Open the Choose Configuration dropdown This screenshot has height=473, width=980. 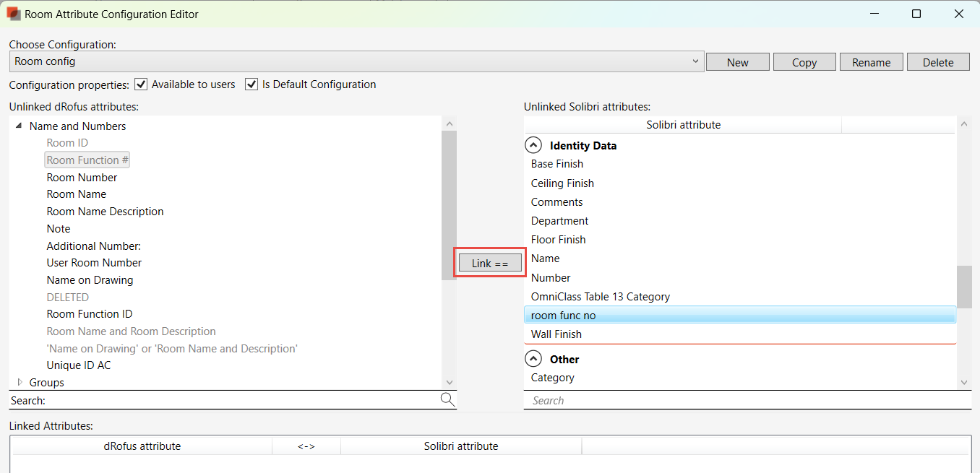coord(695,61)
